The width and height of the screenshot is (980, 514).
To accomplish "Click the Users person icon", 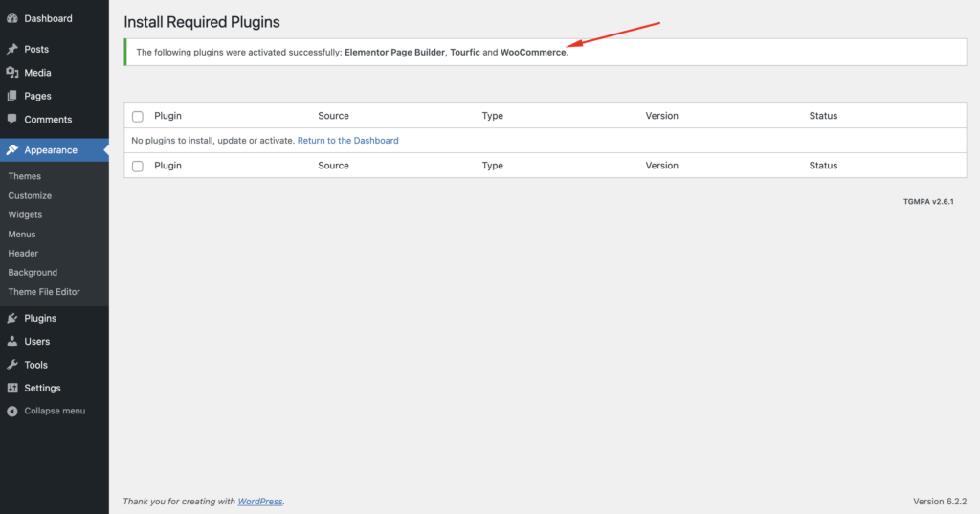I will [x=11, y=342].
